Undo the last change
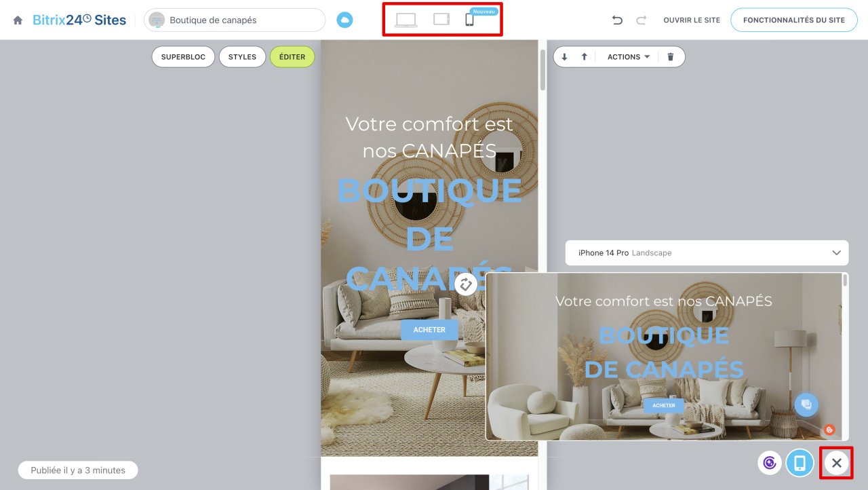This screenshot has width=868, height=490. tap(617, 20)
